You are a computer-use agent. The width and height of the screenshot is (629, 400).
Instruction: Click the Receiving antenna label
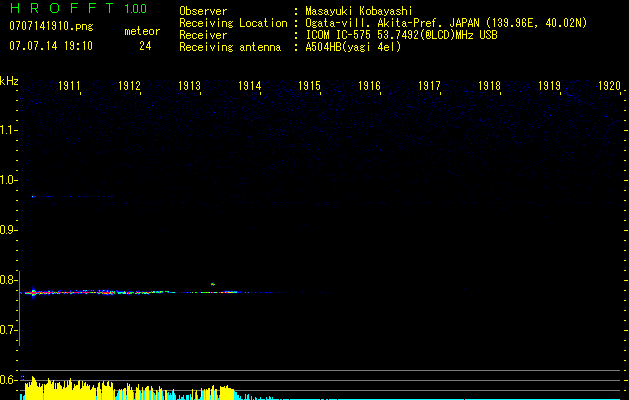(230, 47)
